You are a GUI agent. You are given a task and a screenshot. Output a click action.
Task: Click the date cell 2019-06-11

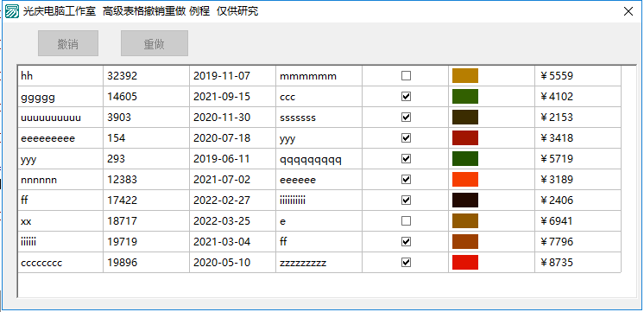[232, 159]
